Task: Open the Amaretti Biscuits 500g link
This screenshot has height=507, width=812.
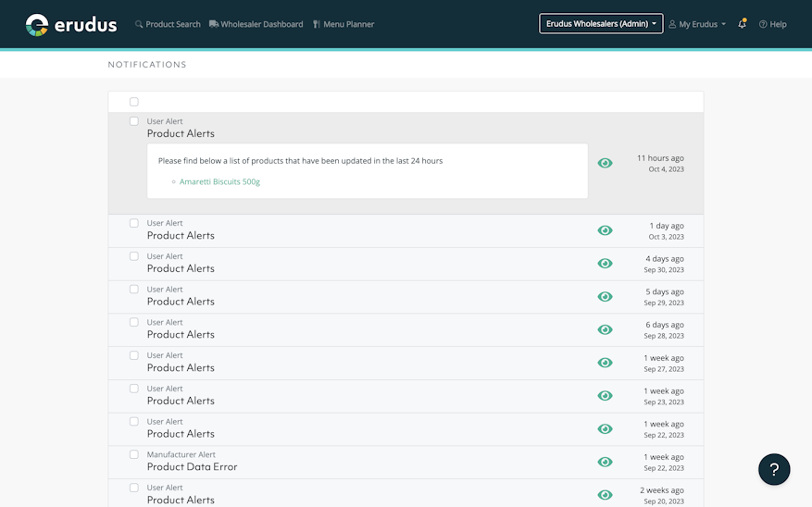Action: point(219,181)
